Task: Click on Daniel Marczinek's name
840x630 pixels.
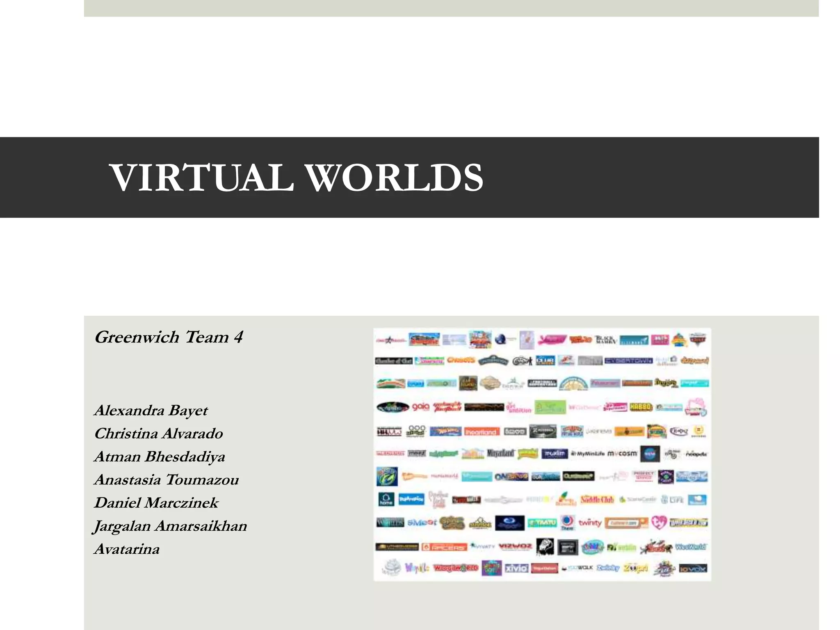Action: [156, 503]
